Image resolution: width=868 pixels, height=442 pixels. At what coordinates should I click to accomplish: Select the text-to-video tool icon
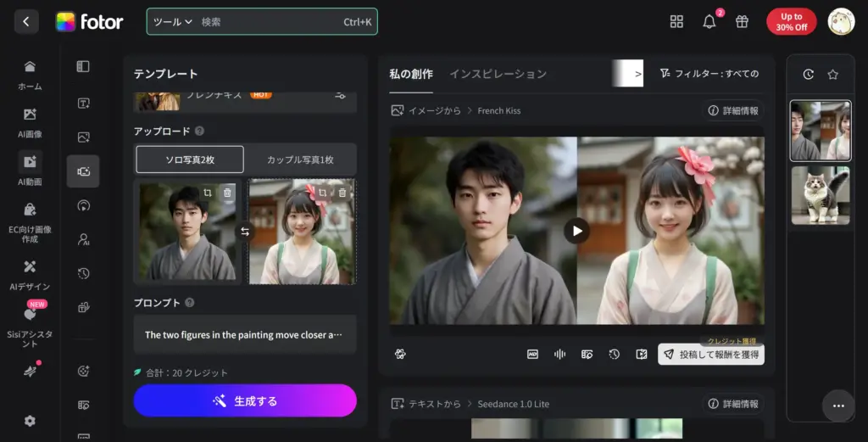point(84,103)
